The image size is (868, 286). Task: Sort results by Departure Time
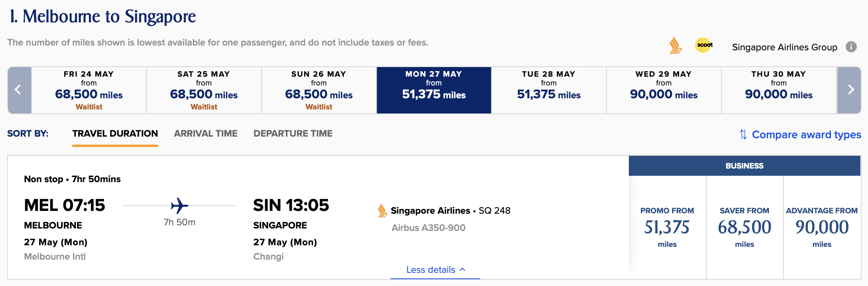(x=293, y=133)
